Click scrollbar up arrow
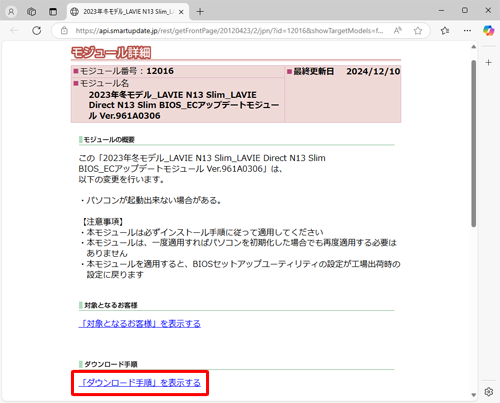500x403 pixels. click(474, 47)
